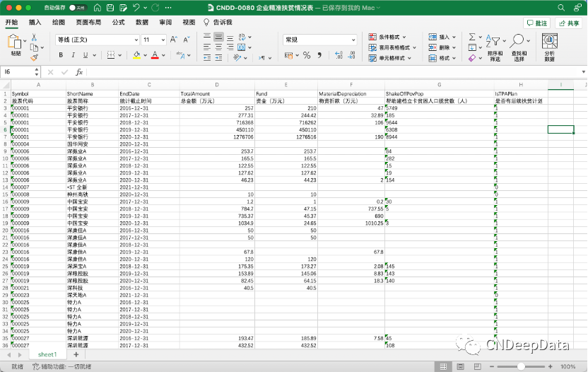Switch to Normal view in status bar
This screenshot has height=372, width=588.
[443, 366]
